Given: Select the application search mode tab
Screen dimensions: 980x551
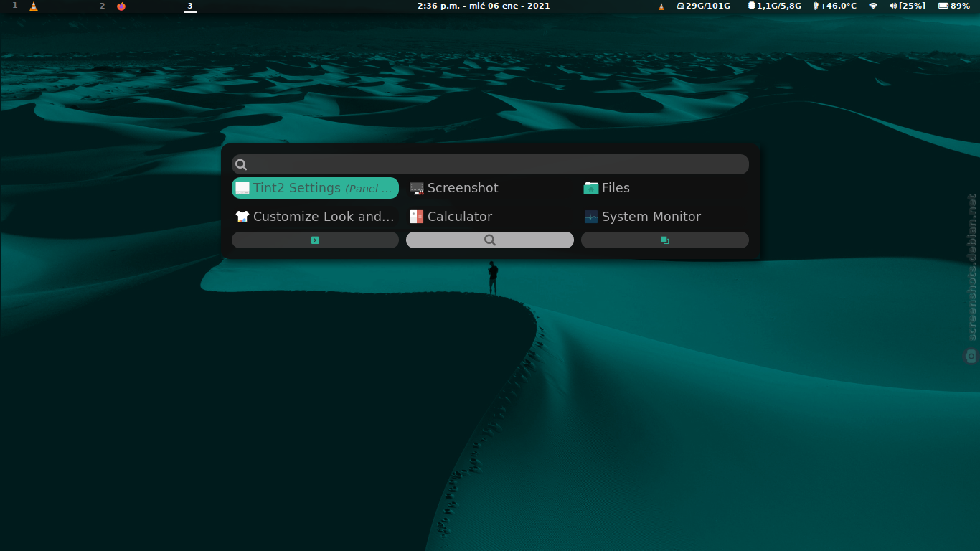Looking at the screenshot, I should point(490,240).
